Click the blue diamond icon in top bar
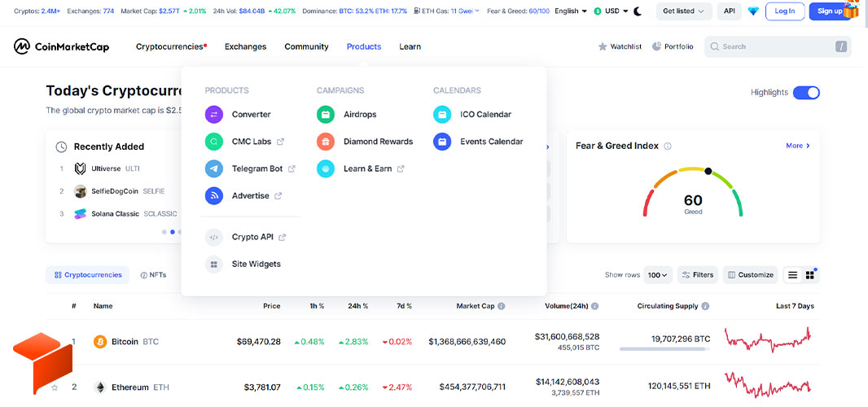This screenshot has height=407, width=868. click(x=753, y=11)
